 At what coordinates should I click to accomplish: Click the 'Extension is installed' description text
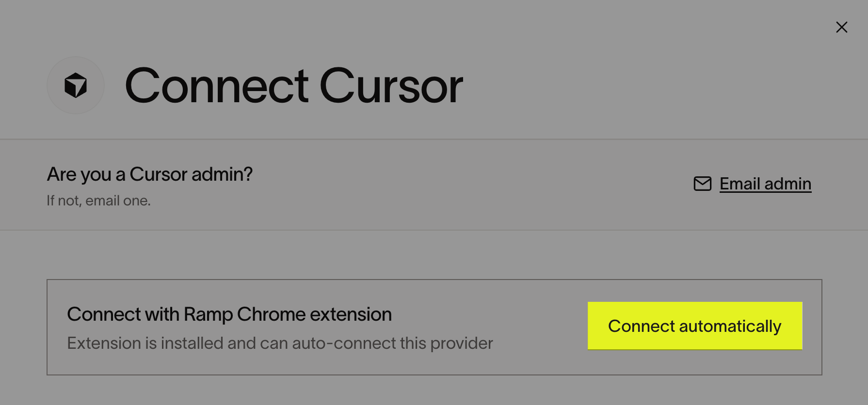(280, 343)
